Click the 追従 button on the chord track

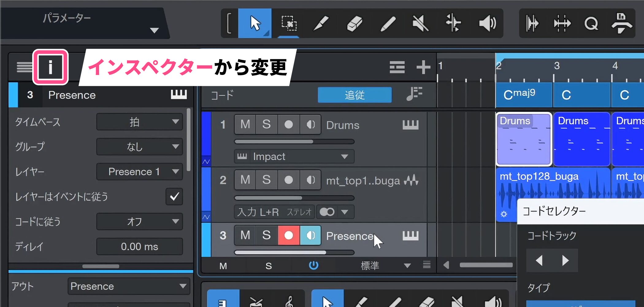pyautogui.click(x=355, y=95)
